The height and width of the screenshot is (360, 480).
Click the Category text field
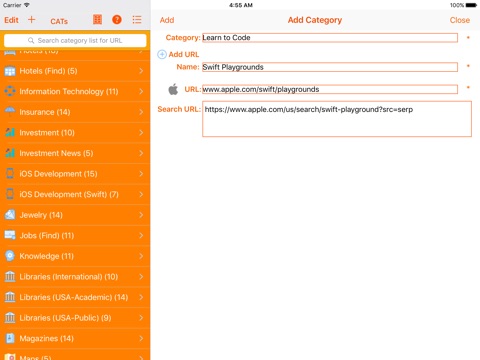click(x=330, y=38)
